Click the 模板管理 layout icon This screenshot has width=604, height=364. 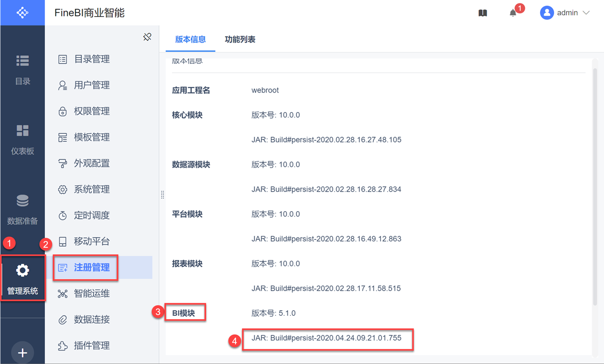tap(62, 137)
